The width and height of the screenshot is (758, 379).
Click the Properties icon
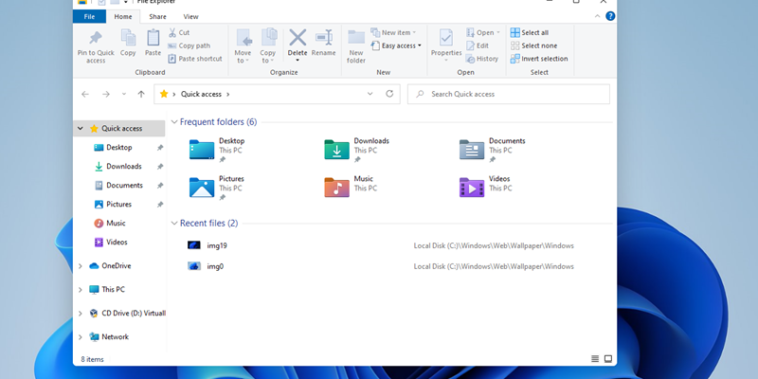[x=446, y=38]
